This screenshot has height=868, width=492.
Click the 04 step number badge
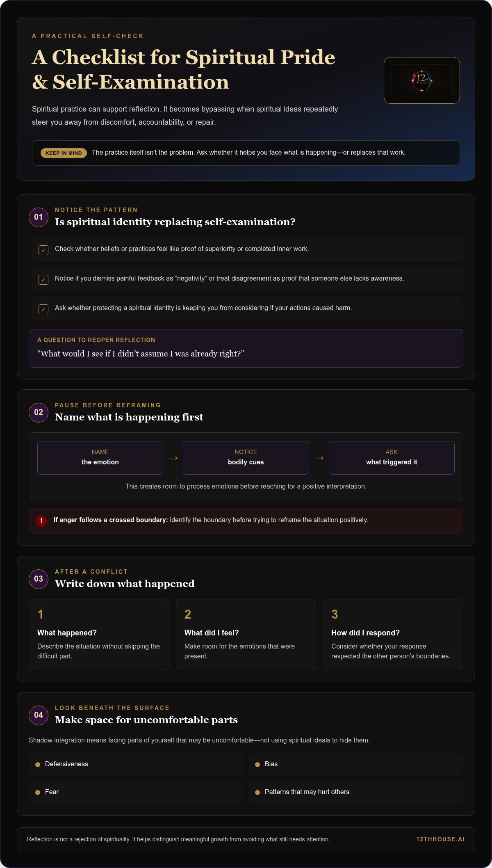coord(39,715)
